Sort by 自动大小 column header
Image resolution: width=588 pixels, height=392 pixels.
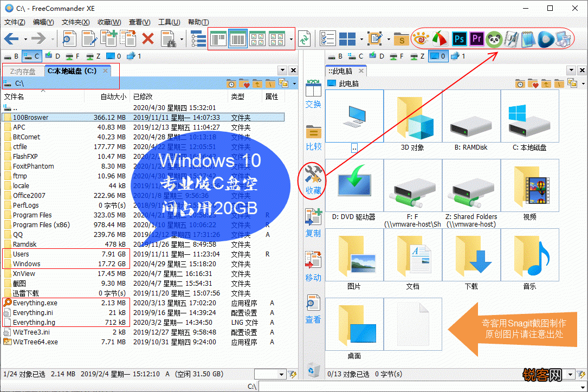click(107, 97)
